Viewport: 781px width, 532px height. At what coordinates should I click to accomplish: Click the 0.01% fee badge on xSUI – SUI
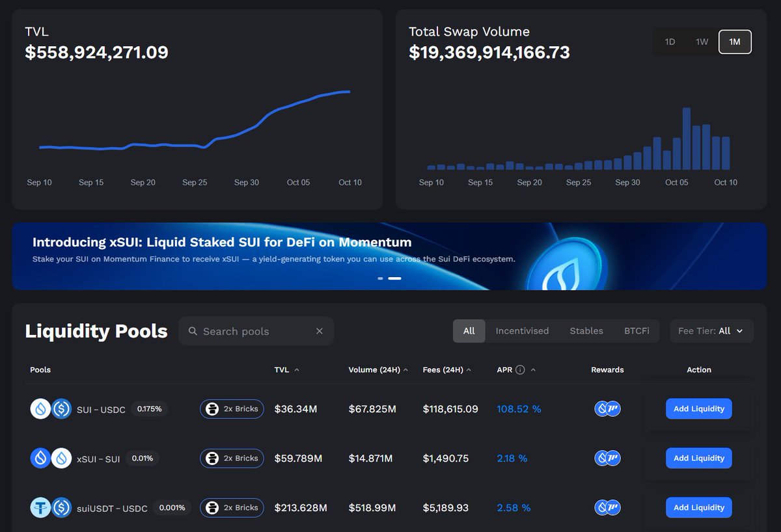[x=142, y=458]
